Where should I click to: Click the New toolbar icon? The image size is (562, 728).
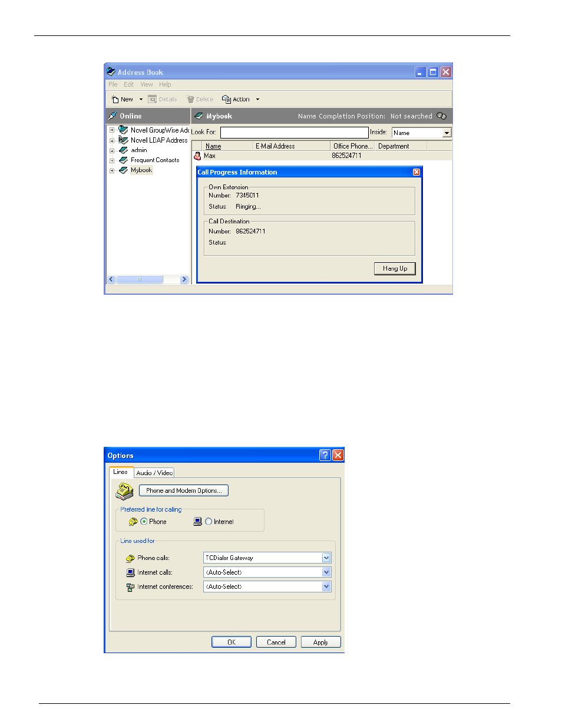click(x=115, y=99)
